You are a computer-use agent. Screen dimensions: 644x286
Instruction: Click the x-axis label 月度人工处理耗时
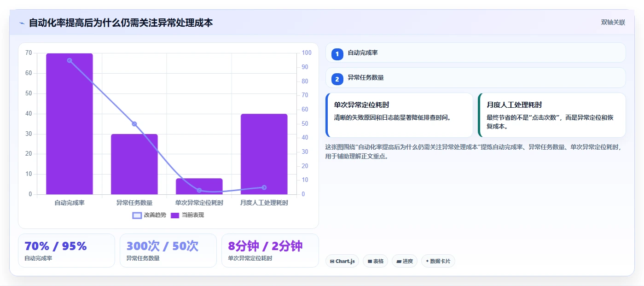tap(264, 203)
